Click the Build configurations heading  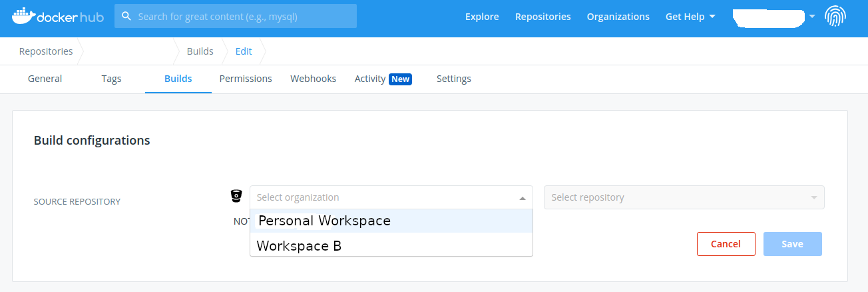92,141
